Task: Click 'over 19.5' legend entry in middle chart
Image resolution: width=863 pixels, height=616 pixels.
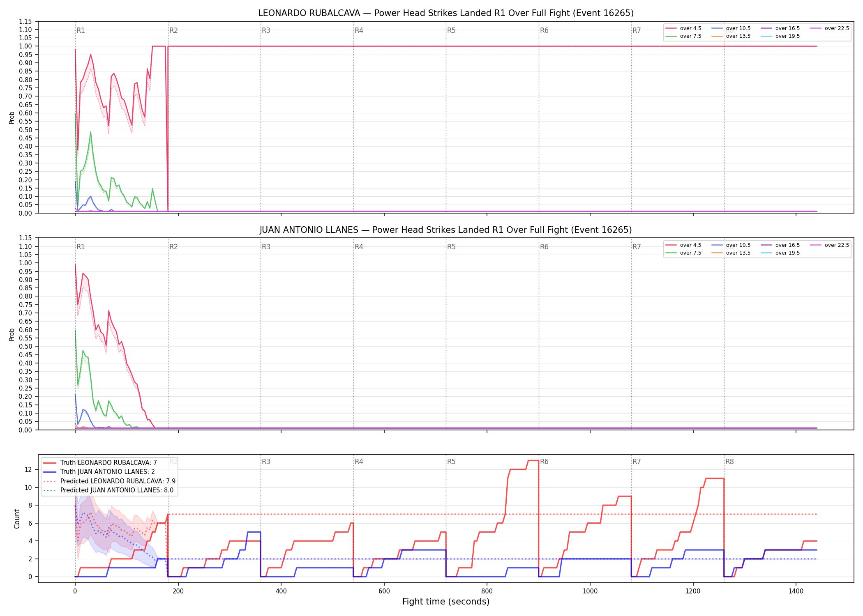Action: coord(780,253)
